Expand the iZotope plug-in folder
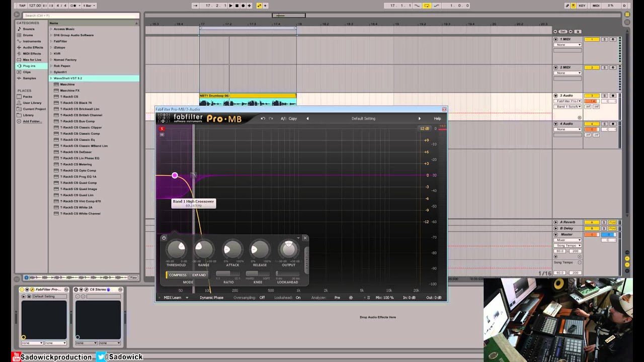This screenshot has height=362, width=644. (x=51, y=47)
